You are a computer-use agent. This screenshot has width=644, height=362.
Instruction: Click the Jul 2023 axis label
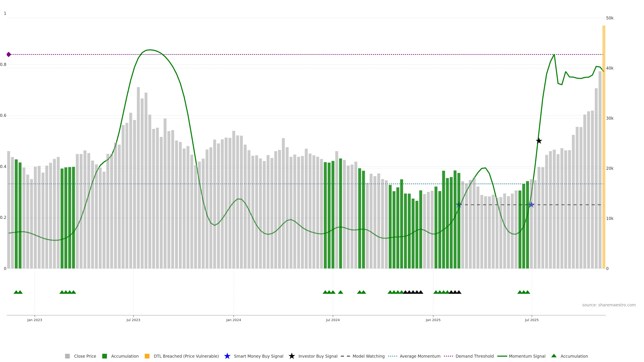pyautogui.click(x=133, y=320)
